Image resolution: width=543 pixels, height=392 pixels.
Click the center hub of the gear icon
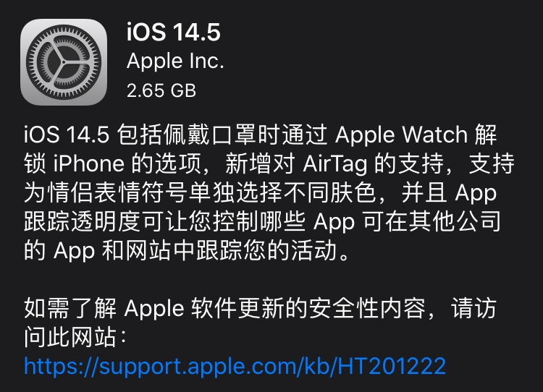click(x=64, y=62)
